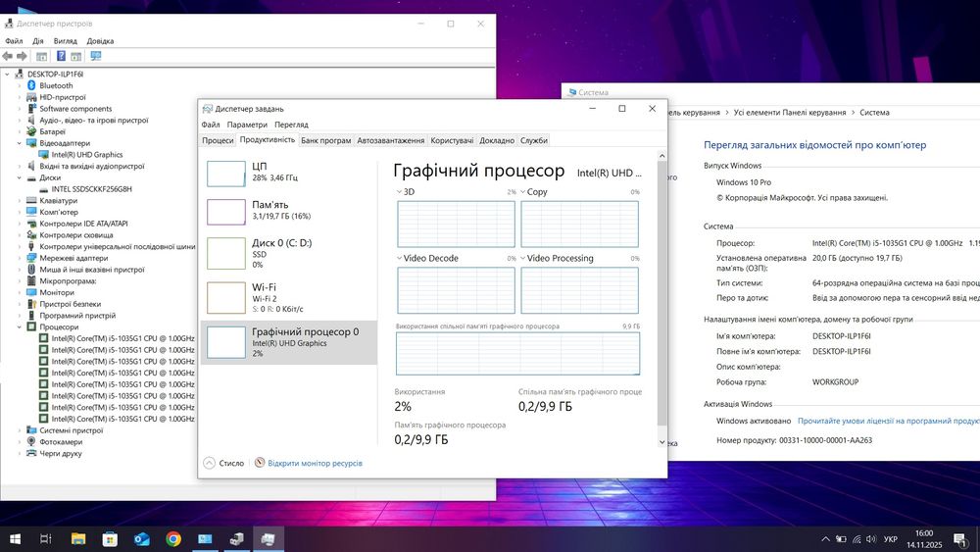Click the scan-for-hardware monitor icon in Device Manager toolbar
980x552 pixels.
pos(96,56)
